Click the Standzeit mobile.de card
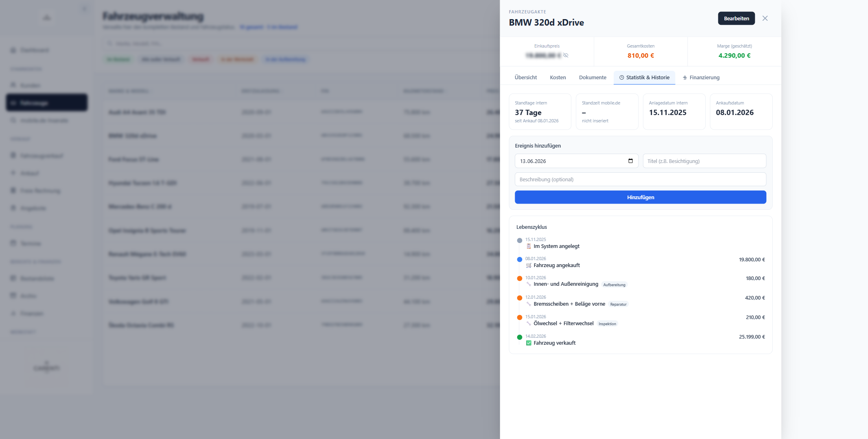The height and width of the screenshot is (439, 868). 607,112
